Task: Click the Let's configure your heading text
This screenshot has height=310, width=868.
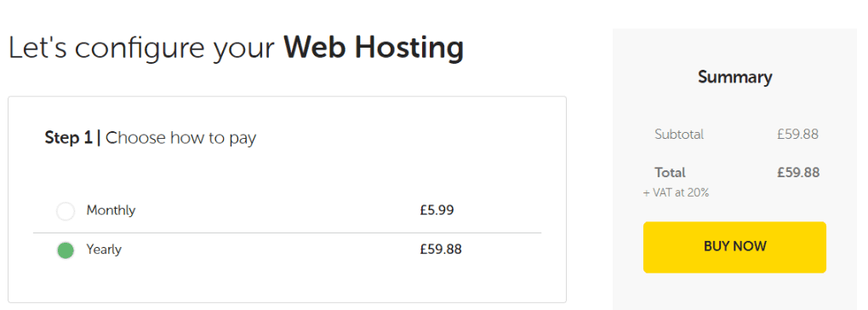Action: point(142,49)
